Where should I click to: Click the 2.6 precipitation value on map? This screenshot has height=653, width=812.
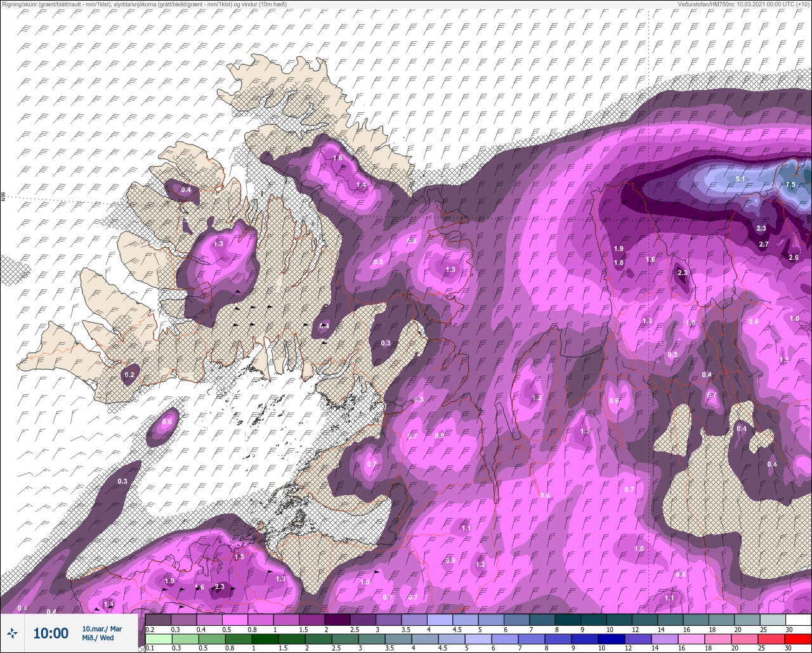point(794,257)
